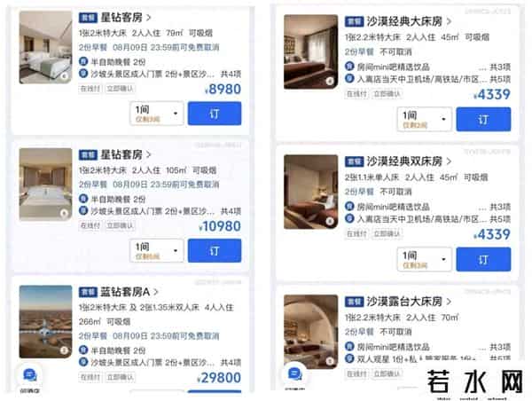This screenshot has height=401, width=532.
Task: Tap meal icon beside 半自助晚餐 in 星钻客房
Action: (83, 61)
